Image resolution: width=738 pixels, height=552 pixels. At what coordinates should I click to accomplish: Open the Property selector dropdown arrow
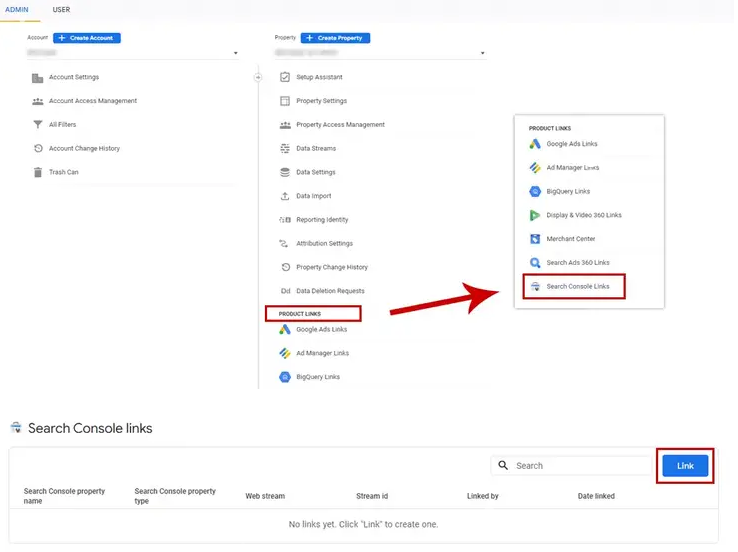pyautogui.click(x=482, y=53)
